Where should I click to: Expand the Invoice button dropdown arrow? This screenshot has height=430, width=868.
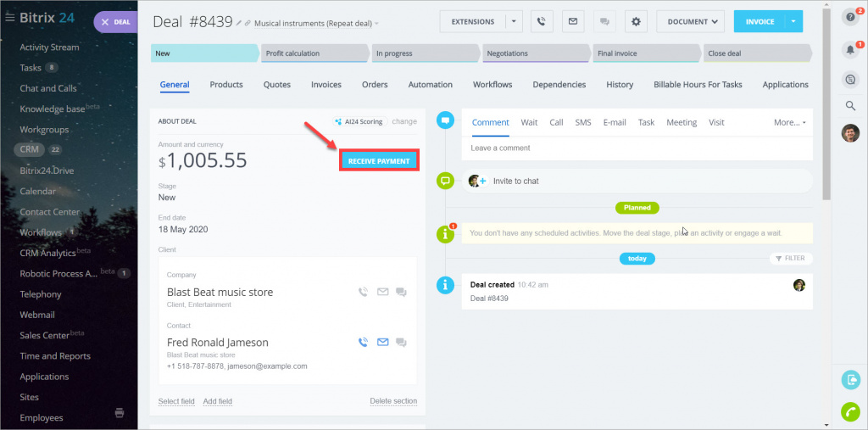coord(793,21)
